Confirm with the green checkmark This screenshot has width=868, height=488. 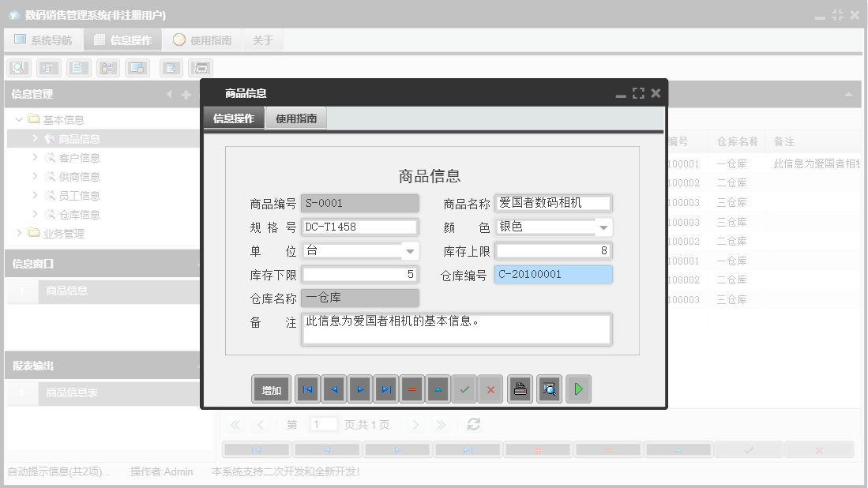[464, 389]
